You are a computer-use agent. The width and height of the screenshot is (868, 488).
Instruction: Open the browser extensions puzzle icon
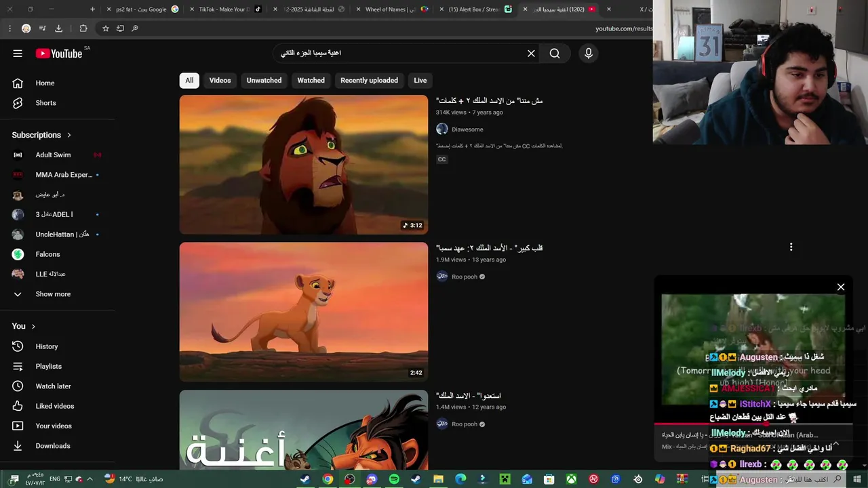point(83,28)
